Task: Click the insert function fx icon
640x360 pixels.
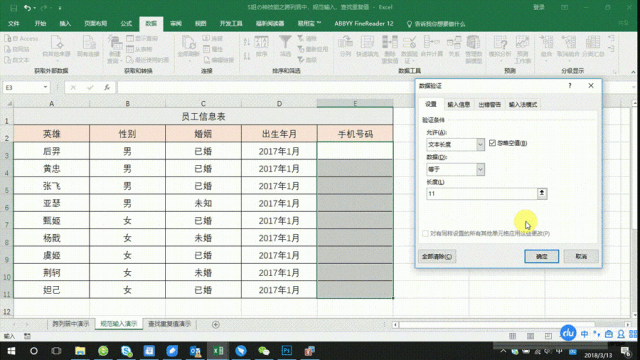Action: (107, 87)
